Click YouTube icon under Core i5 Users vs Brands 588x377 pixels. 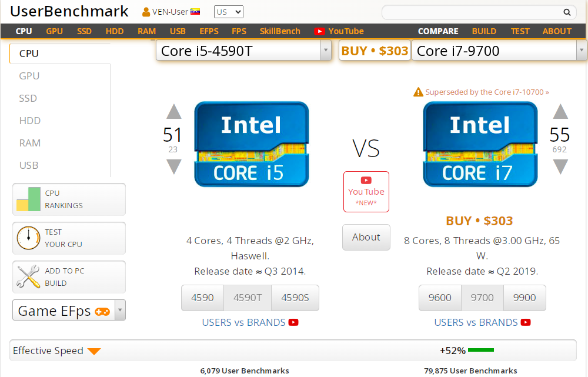click(x=293, y=322)
